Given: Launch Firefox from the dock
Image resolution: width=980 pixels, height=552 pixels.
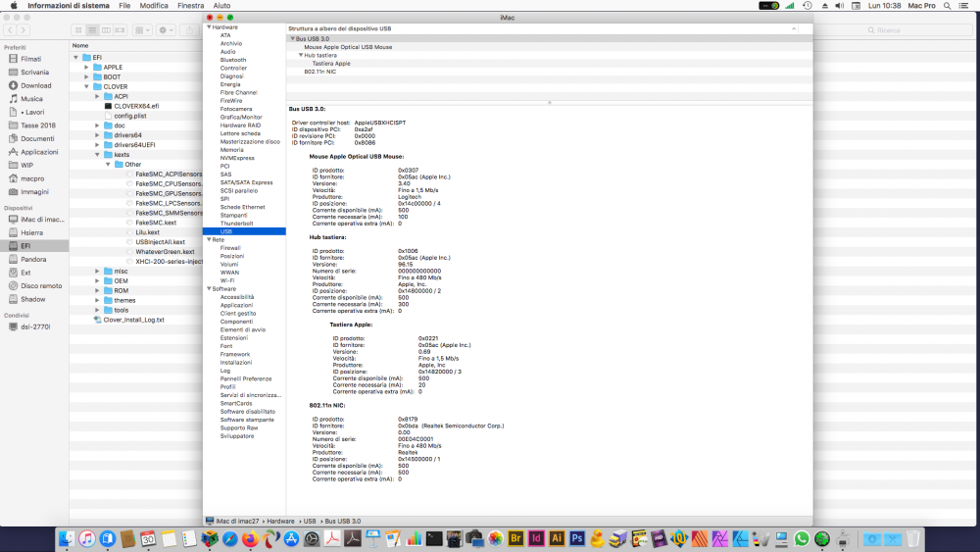Looking at the screenshot, I should coord(251,539).
